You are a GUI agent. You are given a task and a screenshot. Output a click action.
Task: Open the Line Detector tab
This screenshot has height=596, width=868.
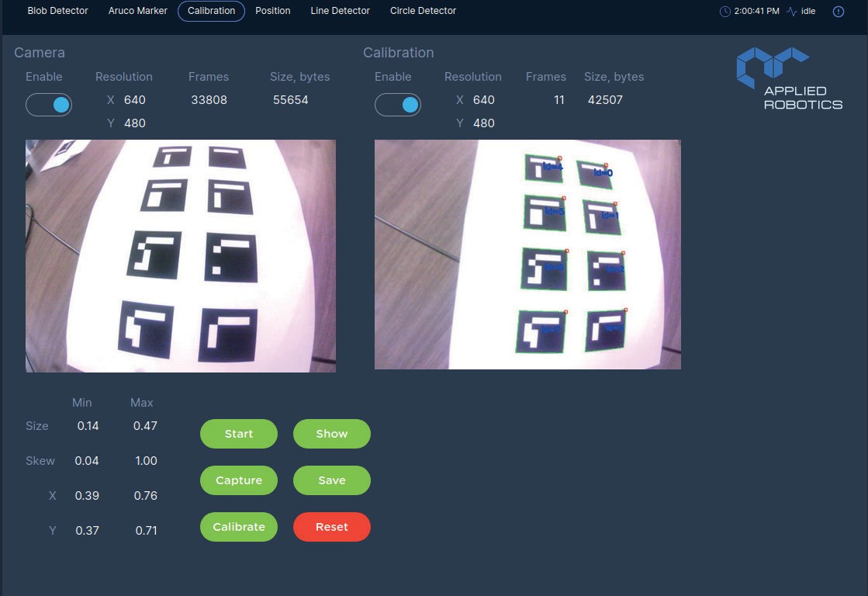click(340, 11)
